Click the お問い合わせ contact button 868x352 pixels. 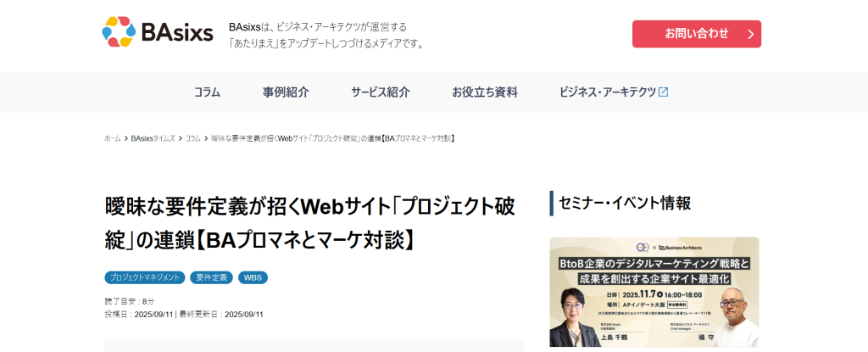coord(697,34)
